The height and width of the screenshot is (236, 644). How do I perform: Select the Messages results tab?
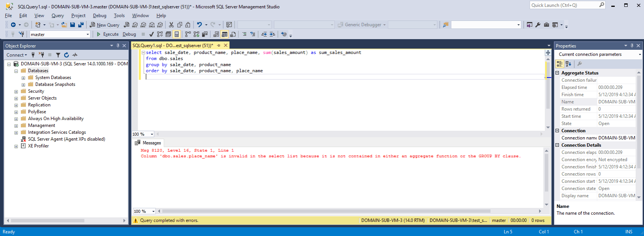148,143
